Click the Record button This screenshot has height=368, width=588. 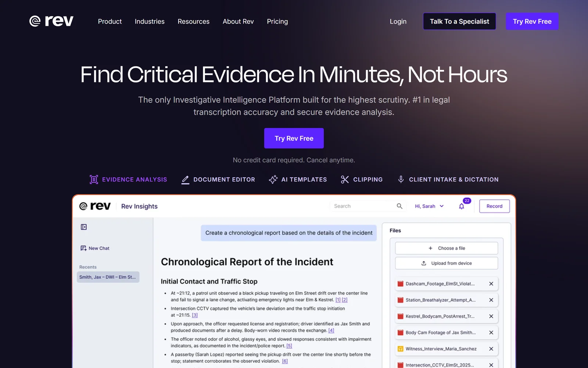pyautogui.click(x=494, y=206)
